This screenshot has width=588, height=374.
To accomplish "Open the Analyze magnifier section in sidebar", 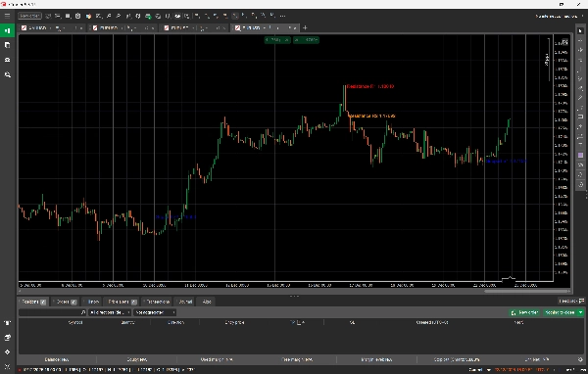I will [7, 75].
